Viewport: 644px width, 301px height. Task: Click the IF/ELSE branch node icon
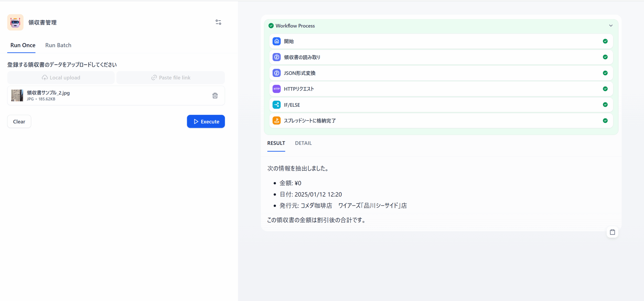pyautogui.click(x=276, y=105)
